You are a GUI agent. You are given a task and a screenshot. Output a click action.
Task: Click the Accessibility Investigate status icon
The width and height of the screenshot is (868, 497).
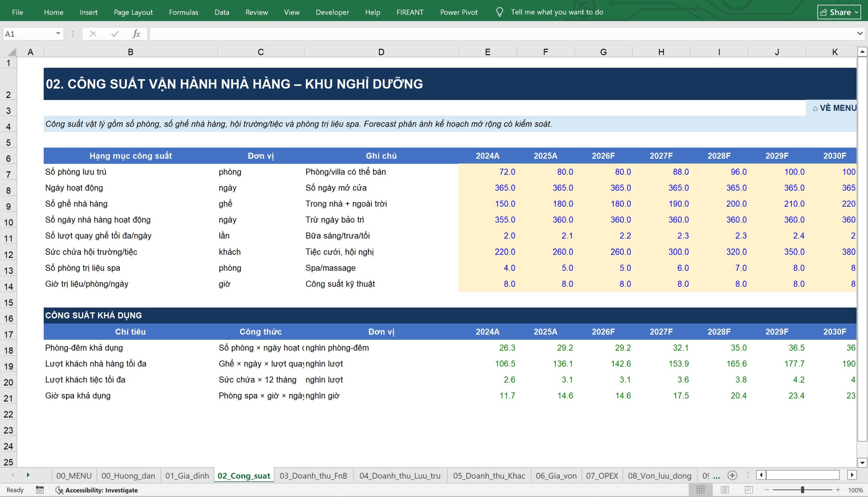59,490
